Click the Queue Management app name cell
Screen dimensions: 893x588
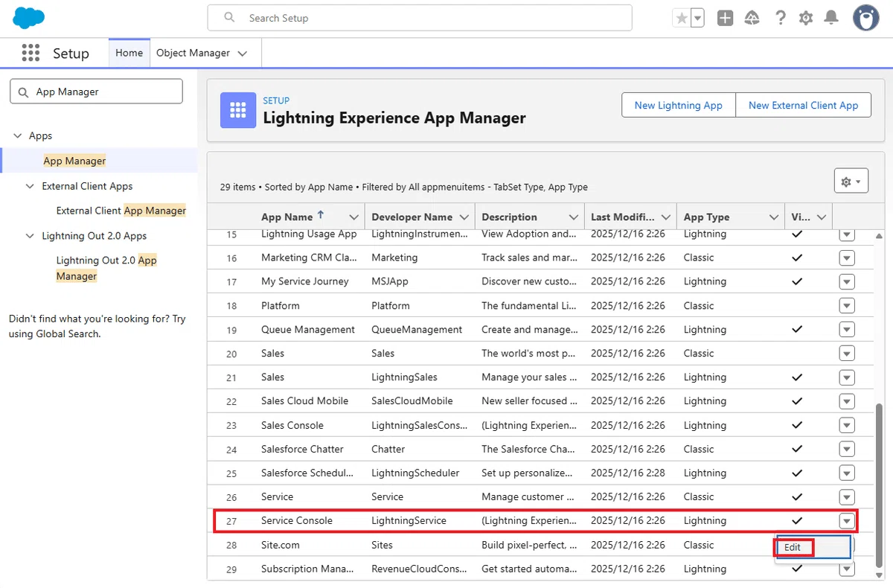(x=308, y=330)
